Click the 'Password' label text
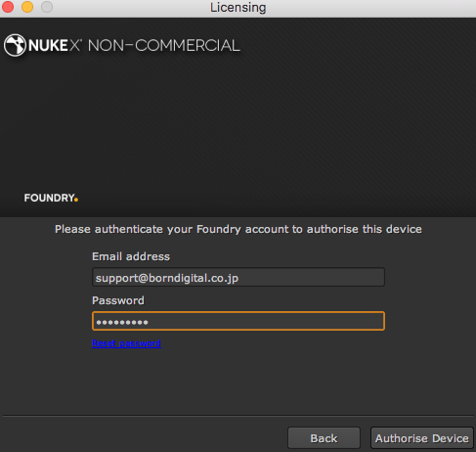The height and width of the screenshot is (452, 476). (118, 300)
